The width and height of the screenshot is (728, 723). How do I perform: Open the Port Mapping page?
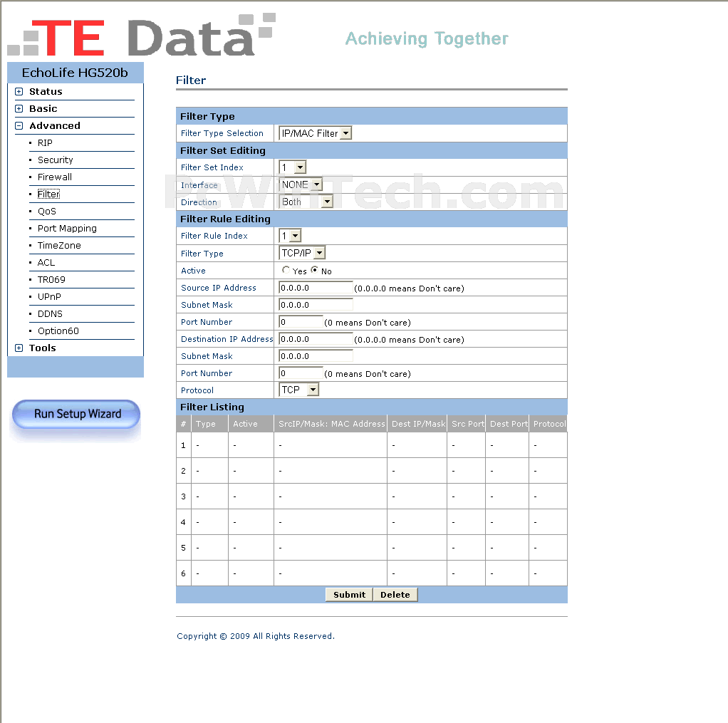point(68,229)
